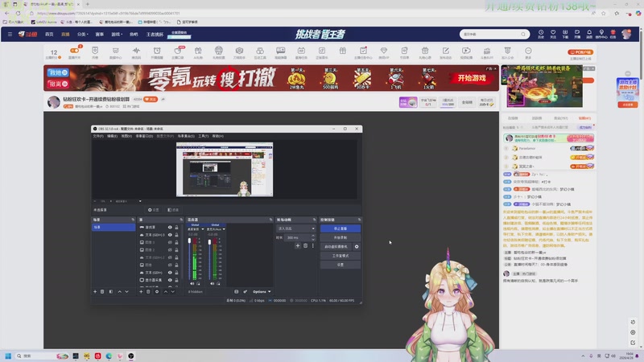This screenshot has width=644, height=362.
Task: Pop out the Scenes dock icon
Action: tap(133, 220)
